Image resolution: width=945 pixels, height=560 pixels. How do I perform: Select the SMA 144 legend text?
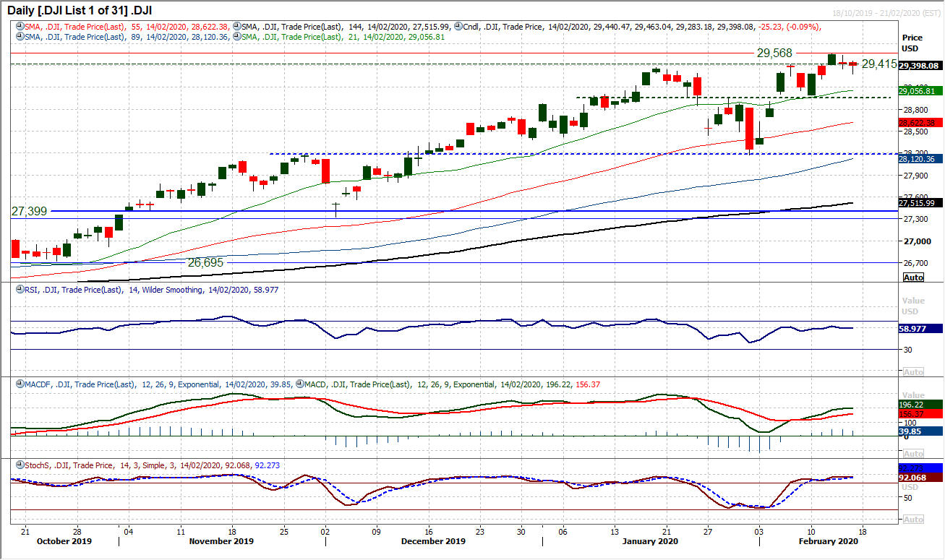pyautogui.click(x=348, y=26)
